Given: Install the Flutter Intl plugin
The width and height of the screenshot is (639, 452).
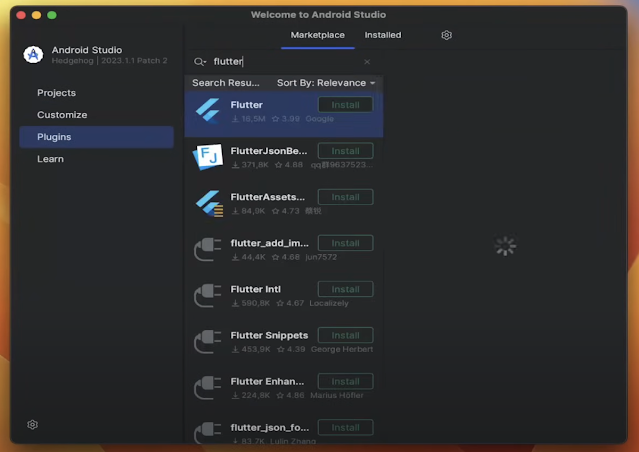Looking at the screenshot, I should click(345, 289).
